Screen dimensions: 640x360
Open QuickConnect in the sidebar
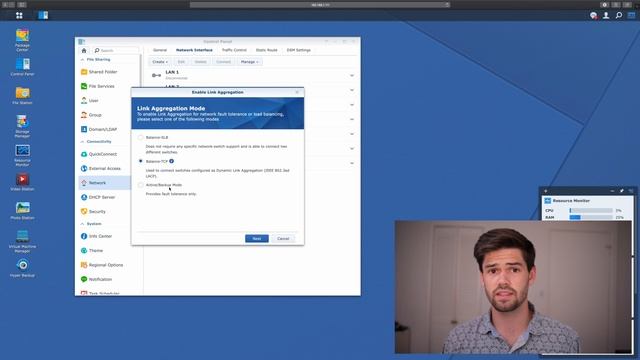coord(104,154)
